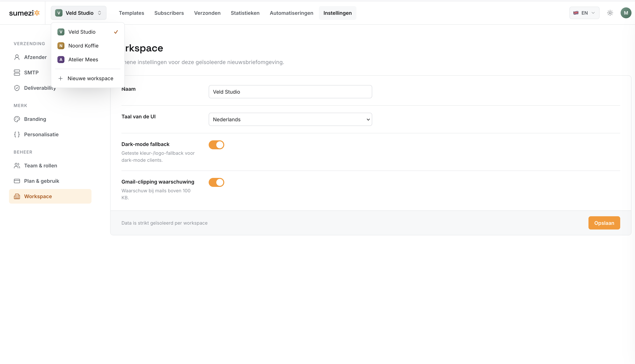
Task: Click the UK flag icon
Action: click(x=576, y=13)
